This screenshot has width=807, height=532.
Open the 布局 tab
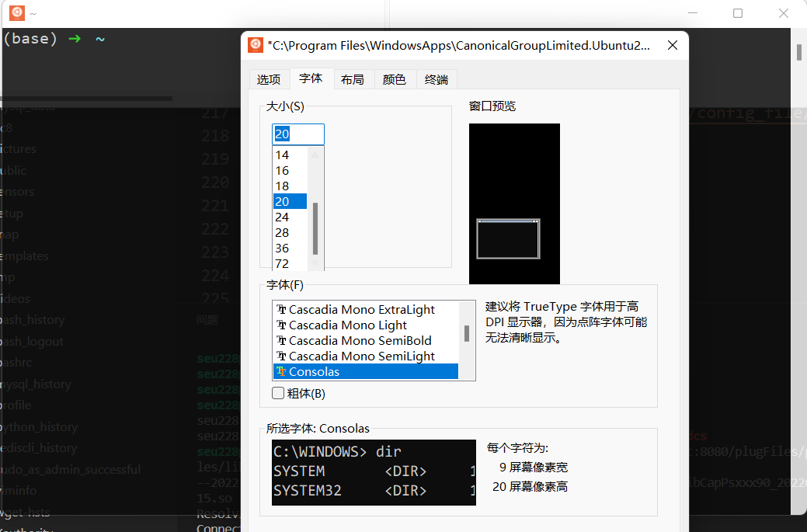click(353, 78)
